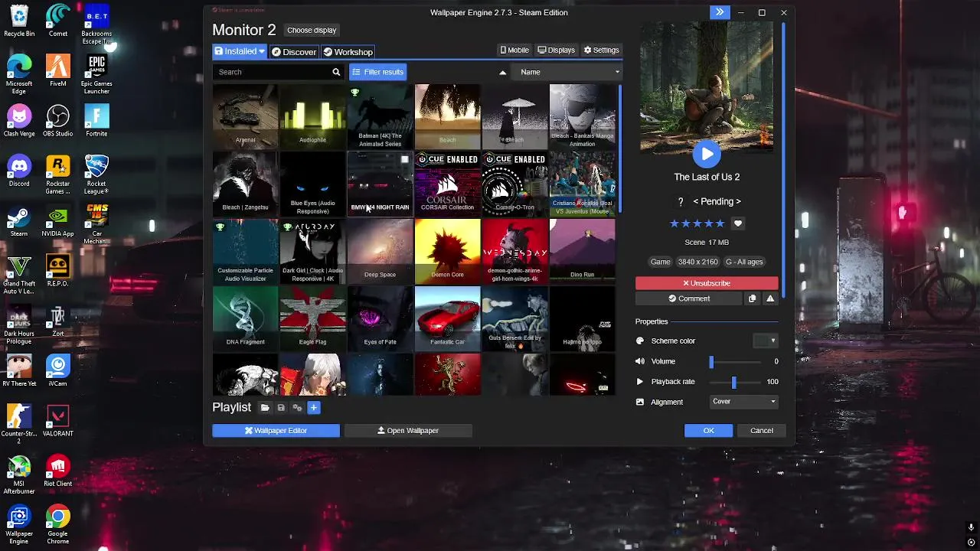Open Steam desktop shortcut

coord(19,221)
